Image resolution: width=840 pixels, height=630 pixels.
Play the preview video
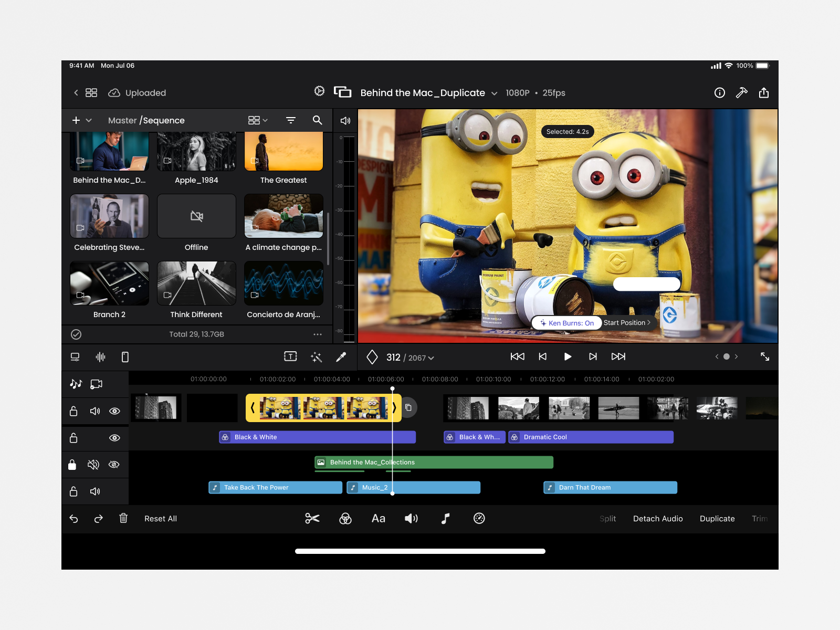[568, 356]
